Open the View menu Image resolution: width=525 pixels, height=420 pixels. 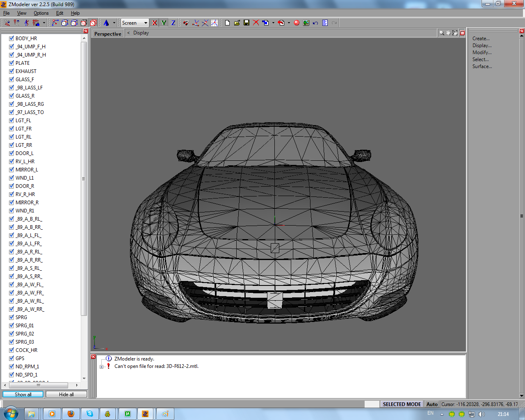pyautogui.click(x=22, y=13)
